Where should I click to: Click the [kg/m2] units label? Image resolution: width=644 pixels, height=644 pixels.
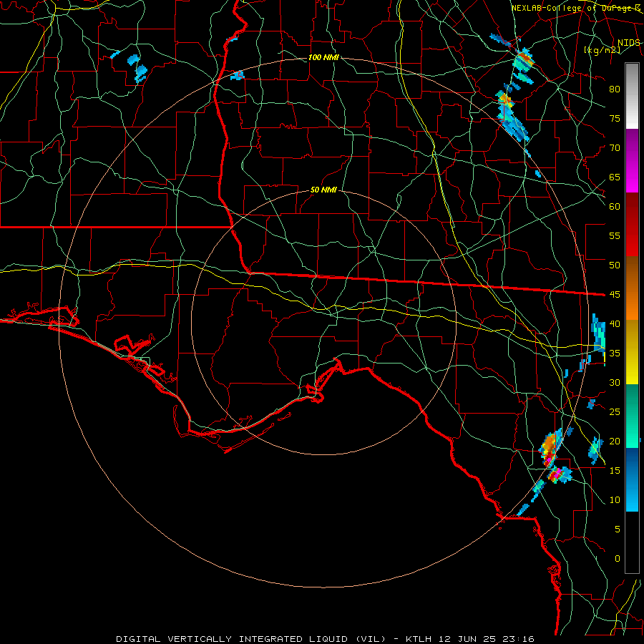click(602, 50)
